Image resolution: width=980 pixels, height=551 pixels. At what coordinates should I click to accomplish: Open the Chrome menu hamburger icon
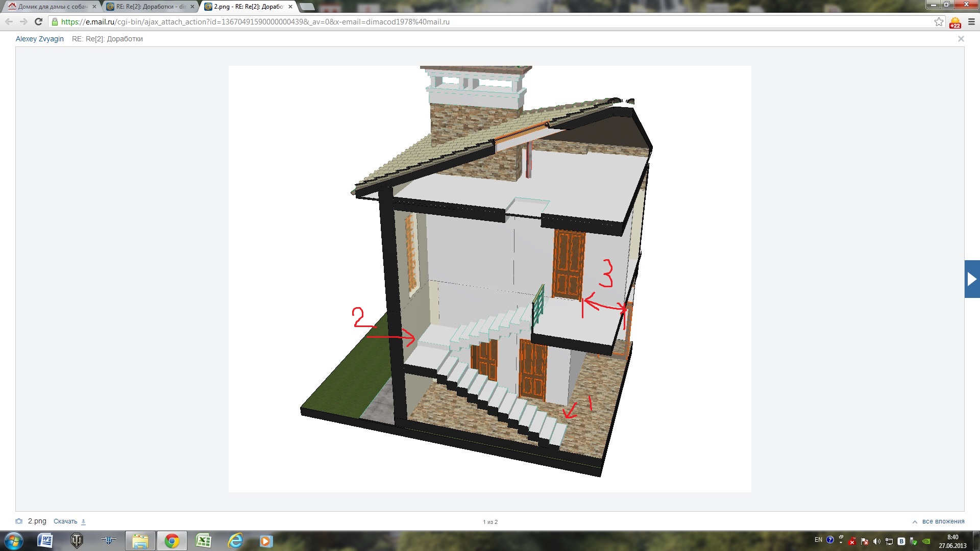(x=971, y=22)
